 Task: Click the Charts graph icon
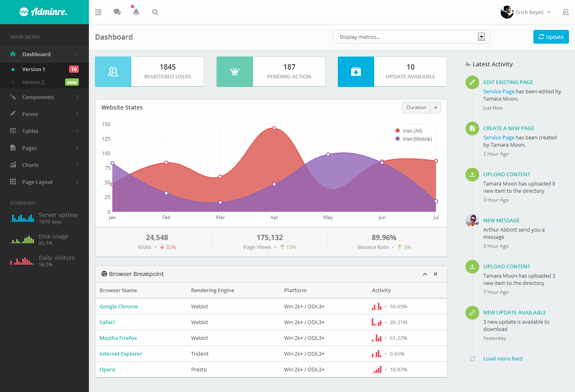click(13, 164)
